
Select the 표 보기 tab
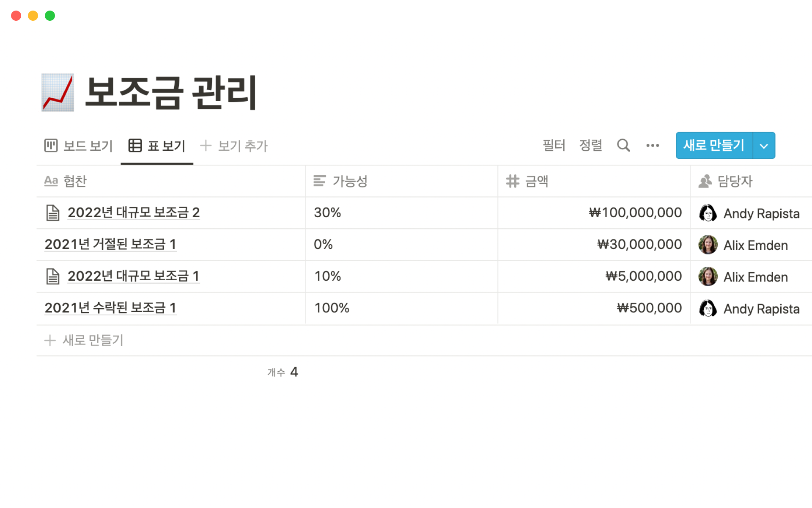tap(157, 146)
